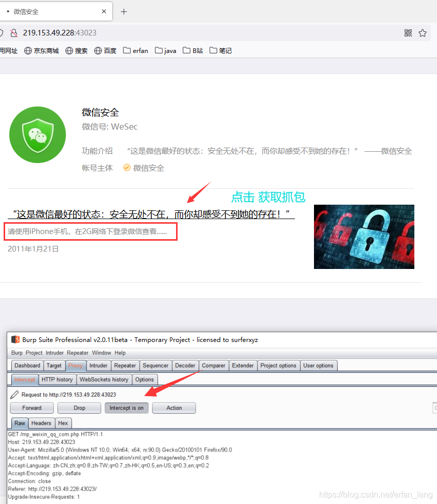Close the 微信安全 browser tab
The height and width of the screenshot is (504, 437).
(x=103, y=11)
